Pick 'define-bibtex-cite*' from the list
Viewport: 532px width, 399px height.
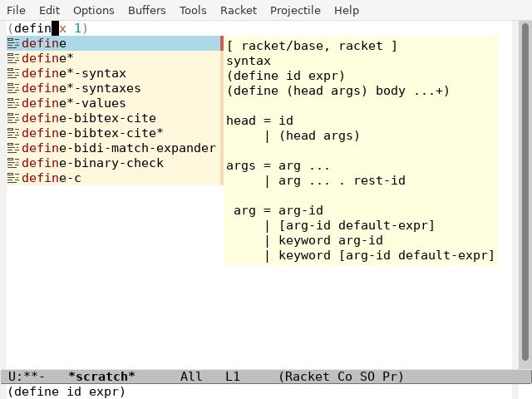[113, 133]
